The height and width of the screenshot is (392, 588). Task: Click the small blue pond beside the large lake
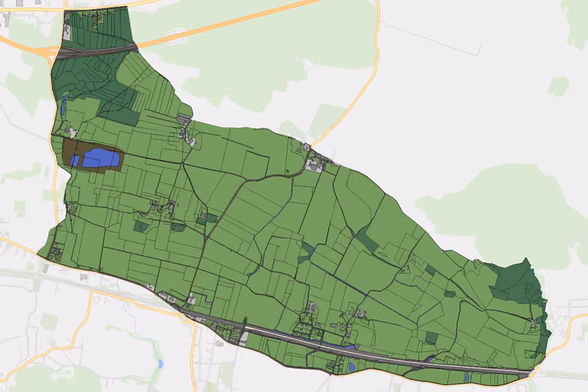(x=75, y=160)
